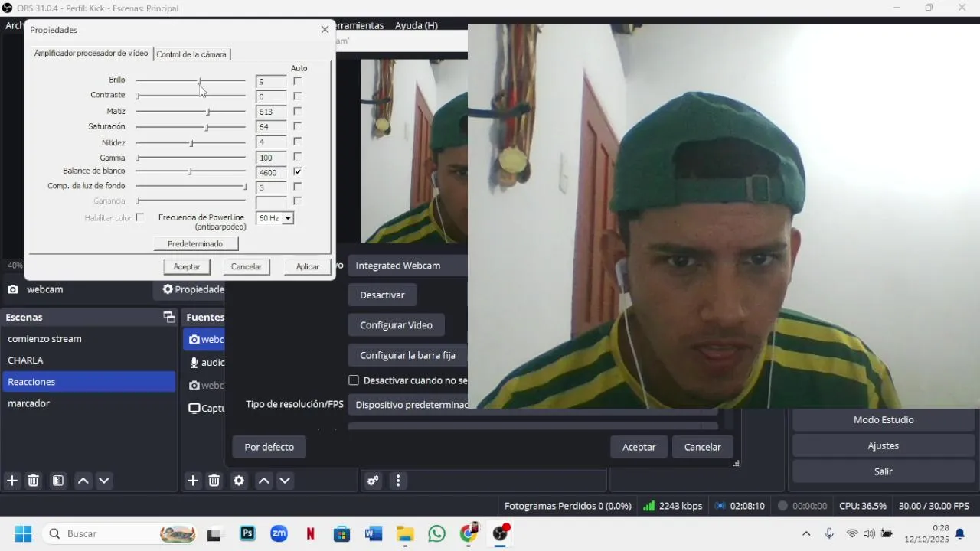The width and height of the screenshot is (980, 551).
Task: Open Photoshop from the taskbar
Action: [x=247, y=533]
